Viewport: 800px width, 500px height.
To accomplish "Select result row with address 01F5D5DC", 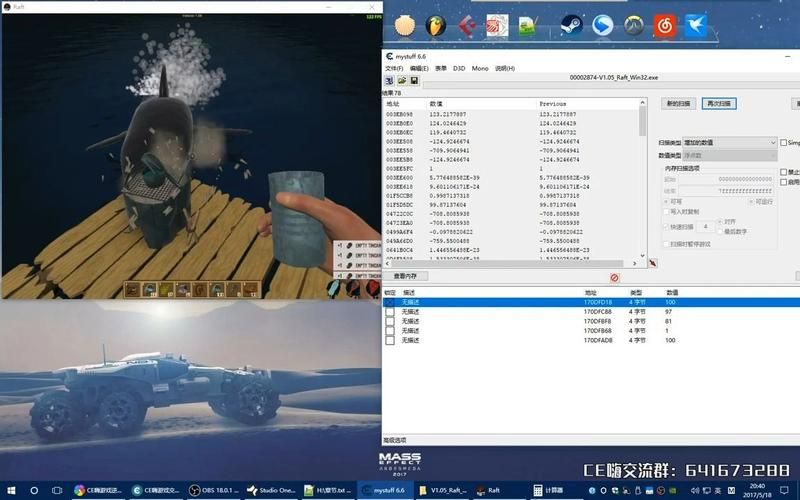I will point(511,205).
